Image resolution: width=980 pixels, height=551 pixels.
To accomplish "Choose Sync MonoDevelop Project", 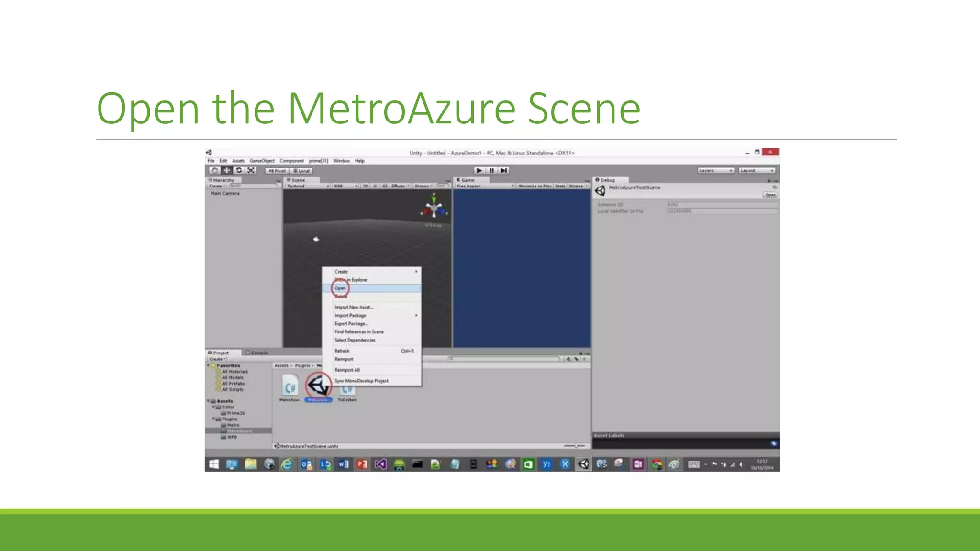I will coord(371,381).
